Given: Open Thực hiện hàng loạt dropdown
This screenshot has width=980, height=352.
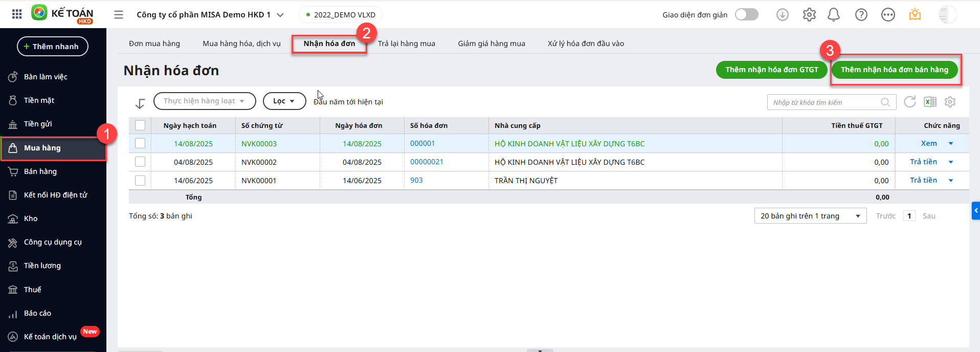Looking at the screenshot, I should click(204, 101).
